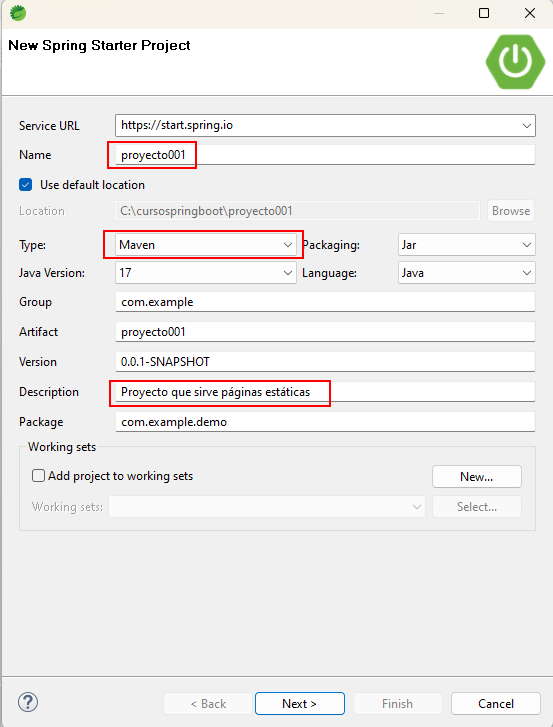
Task: Maximize the dialog window
Action: coord(483,13)
